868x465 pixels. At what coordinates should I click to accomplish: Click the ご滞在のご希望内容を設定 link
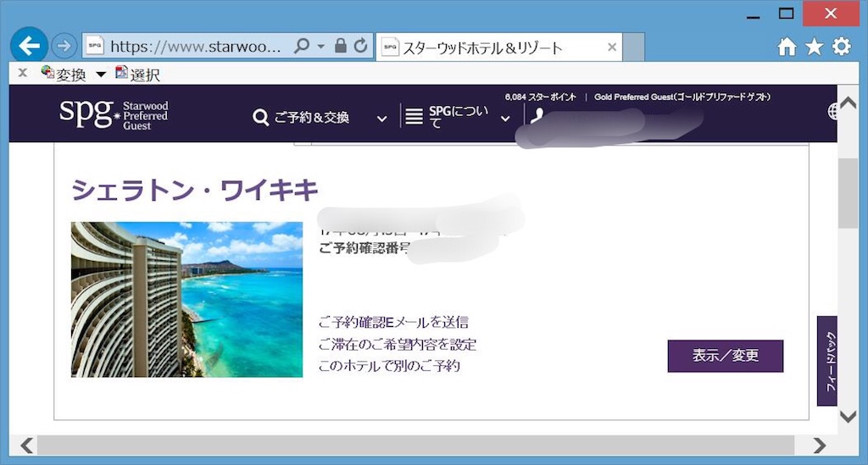click(398, 344)
